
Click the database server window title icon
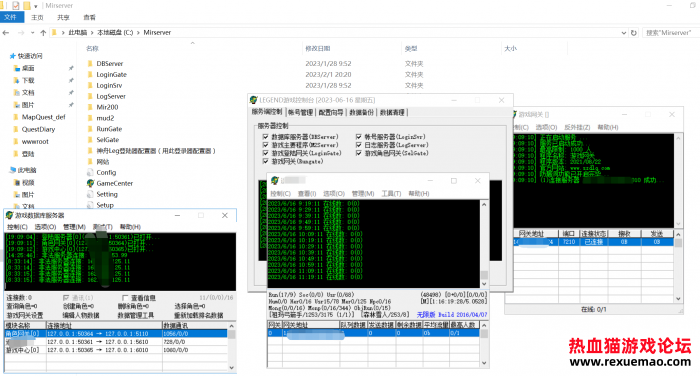click(x=9, y=215)
